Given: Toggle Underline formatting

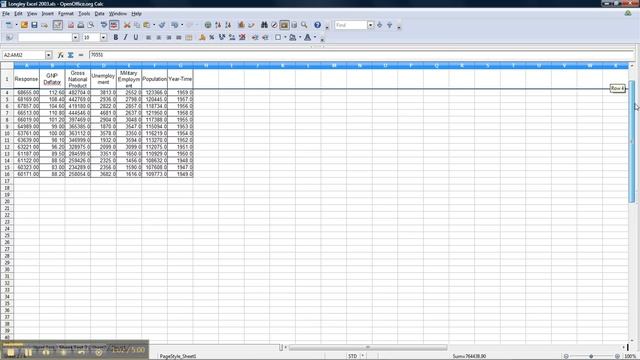Looking at the screenshot, I should point(136,37).
